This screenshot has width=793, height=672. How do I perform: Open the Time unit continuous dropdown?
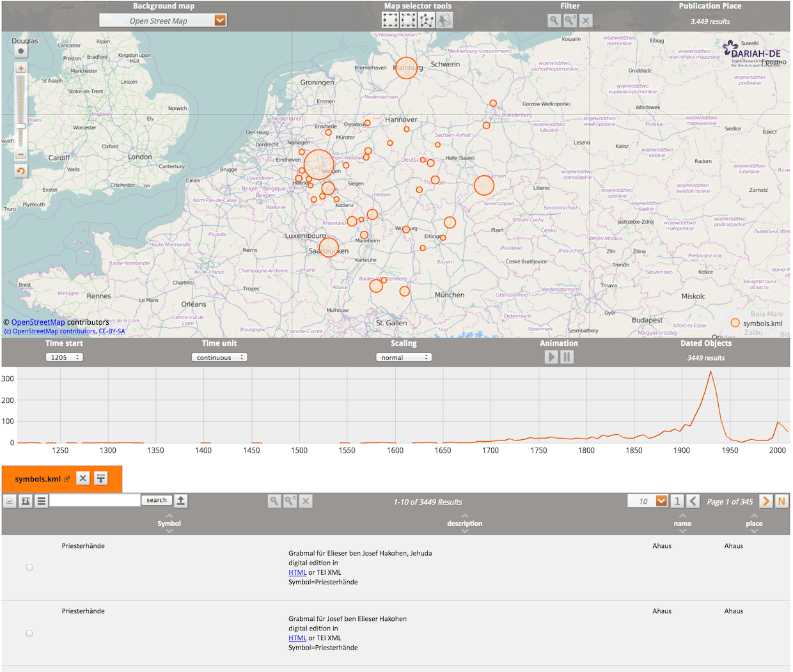(219, 357)
